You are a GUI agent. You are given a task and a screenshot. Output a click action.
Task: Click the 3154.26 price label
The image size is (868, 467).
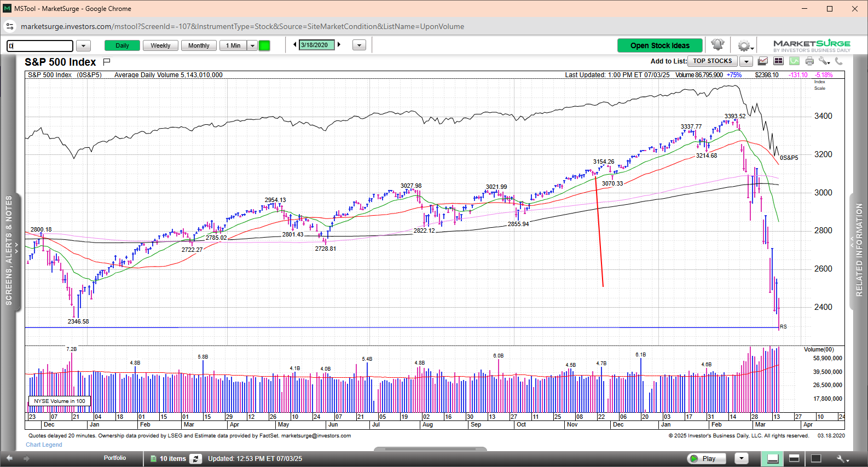click(x=604, y=162)
